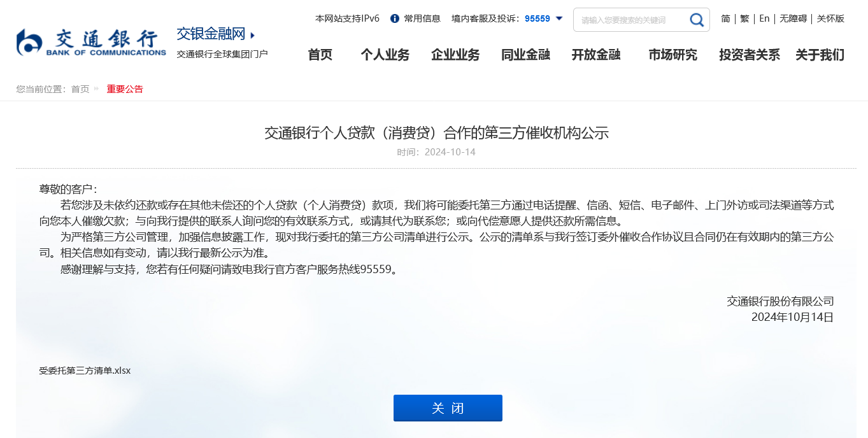Open the 开放金融 menu
Image resolution: width=868 pixels, height=438 pixels.
tap(596, 55)
